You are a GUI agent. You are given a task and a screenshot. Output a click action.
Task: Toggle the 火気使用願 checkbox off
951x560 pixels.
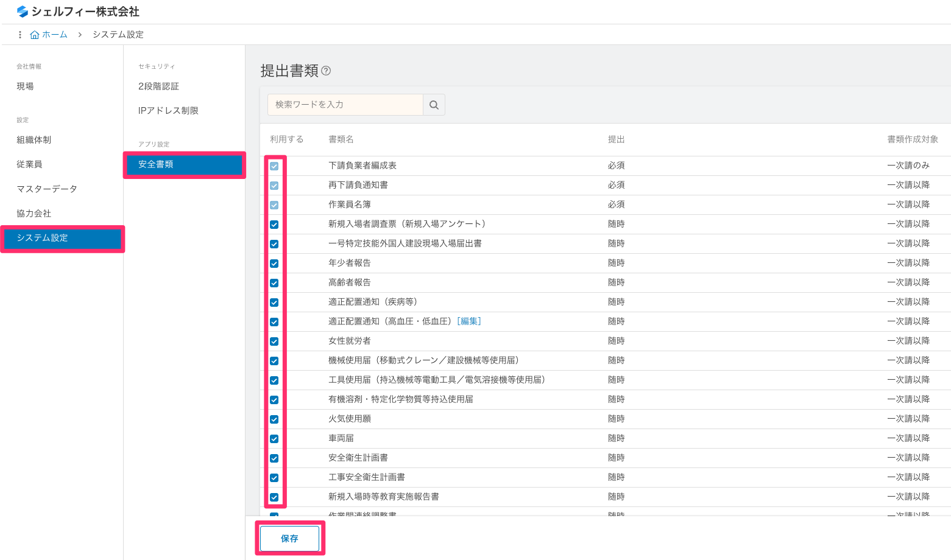274,419
